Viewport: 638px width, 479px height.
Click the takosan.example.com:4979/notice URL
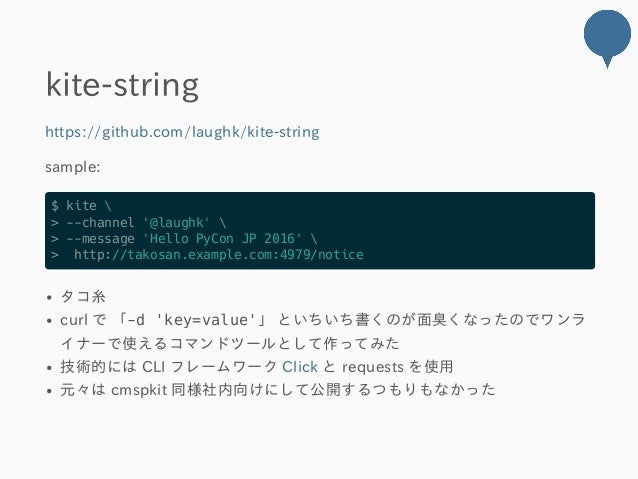(218, 255)
